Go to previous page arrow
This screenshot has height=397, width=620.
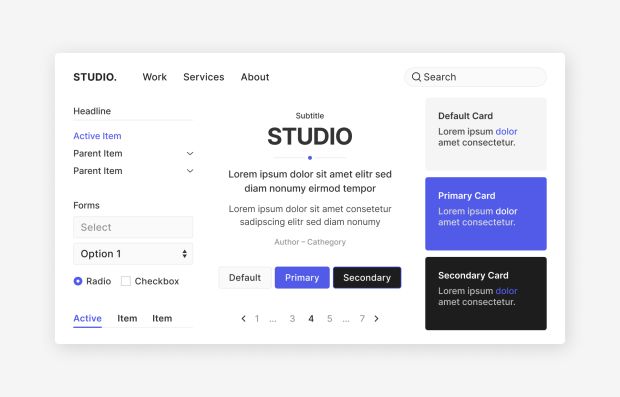(243, 319)
